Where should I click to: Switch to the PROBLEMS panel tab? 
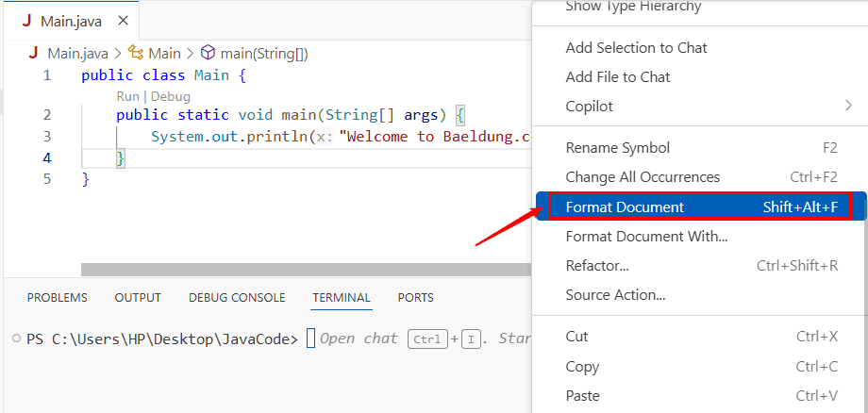point(57,297)
